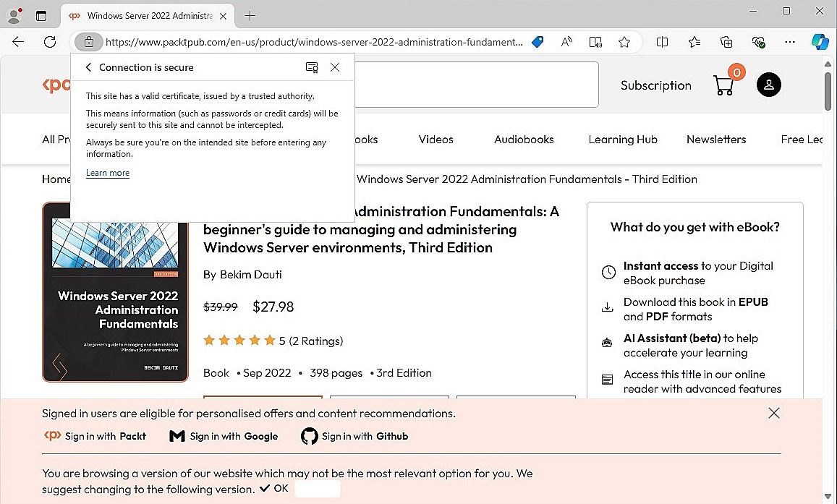Toggle the split screen icon

pos(662,42)
